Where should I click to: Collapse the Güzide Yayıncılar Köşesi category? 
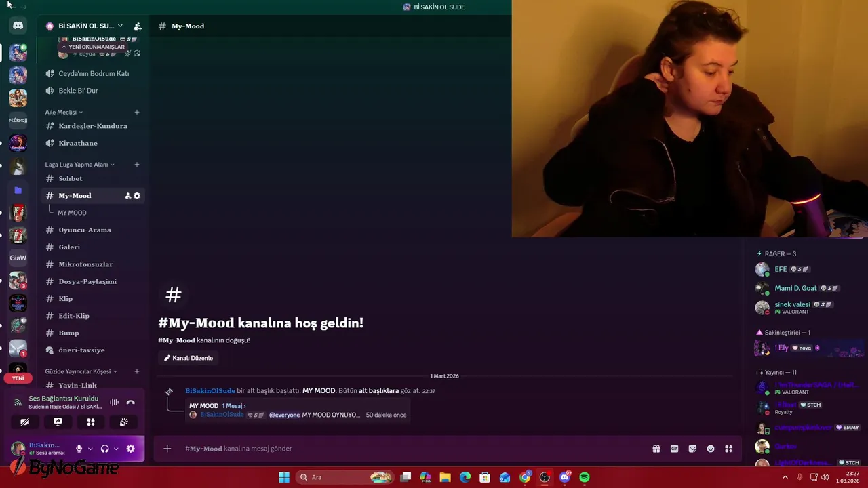tap(81, 371)
